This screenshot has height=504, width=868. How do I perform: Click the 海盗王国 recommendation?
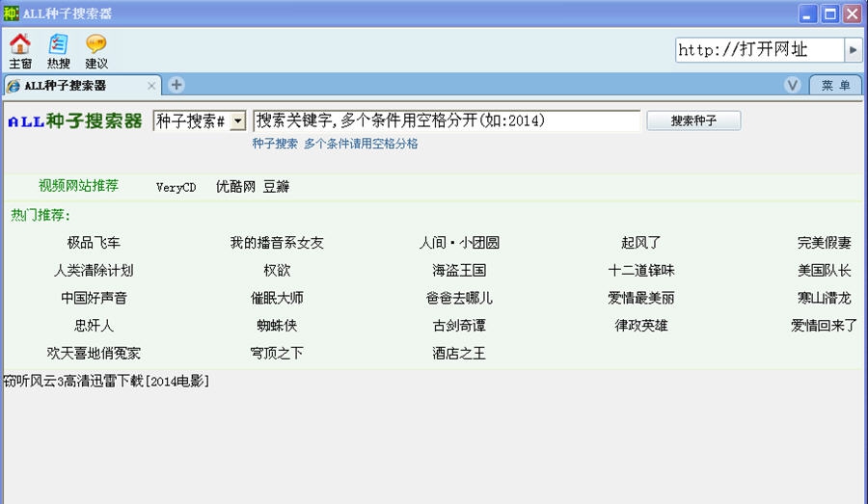point(459,270)
